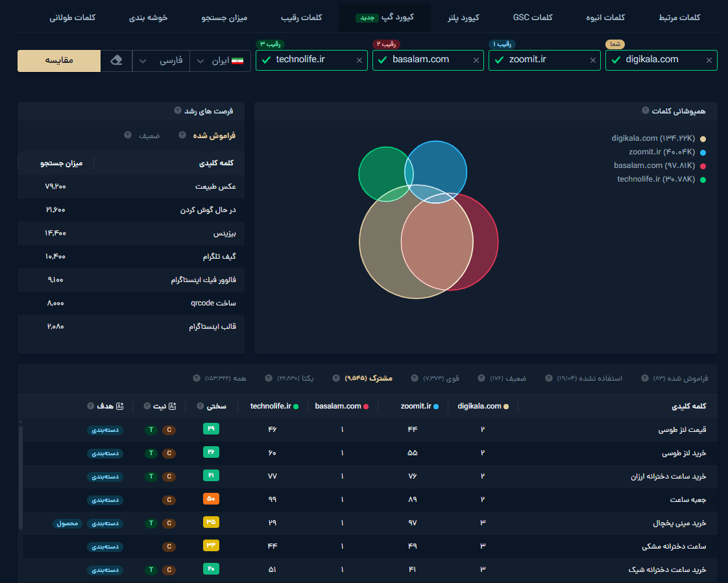Click the green checkmark in digikala.com field
Viewport: 728px width, 583px height.
pyautogui.click(x=616, y=60)
